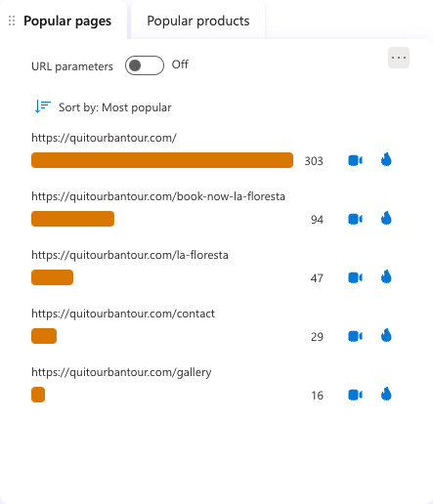Click the orange bar for homepage visits

162,160
